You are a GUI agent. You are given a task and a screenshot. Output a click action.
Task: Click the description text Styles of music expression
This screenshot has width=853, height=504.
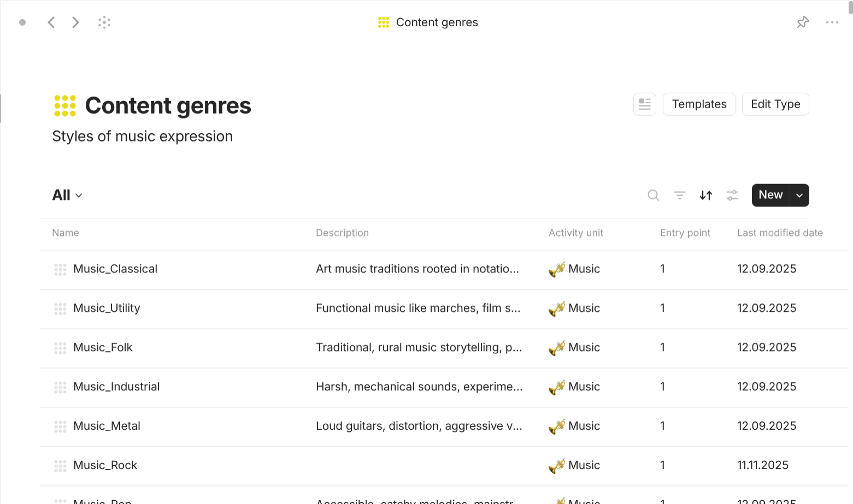coord(143,136)
